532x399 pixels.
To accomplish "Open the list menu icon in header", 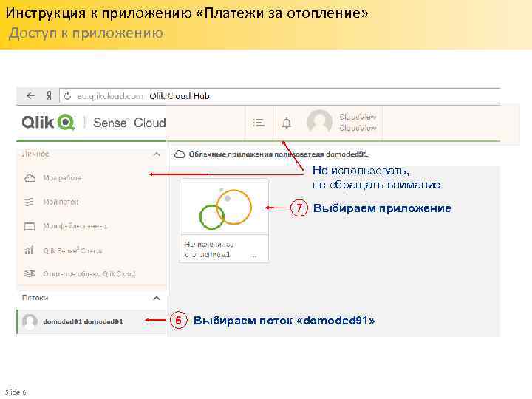I will (x=259, y=123).
